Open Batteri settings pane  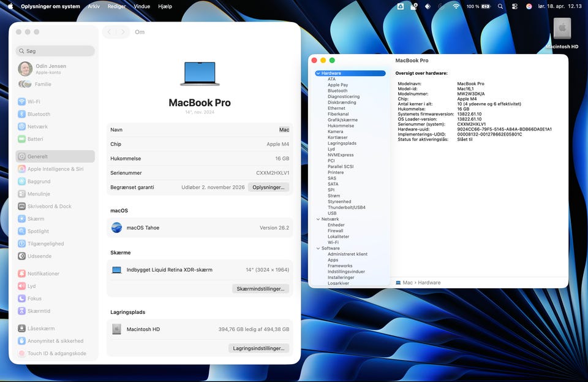35,139
